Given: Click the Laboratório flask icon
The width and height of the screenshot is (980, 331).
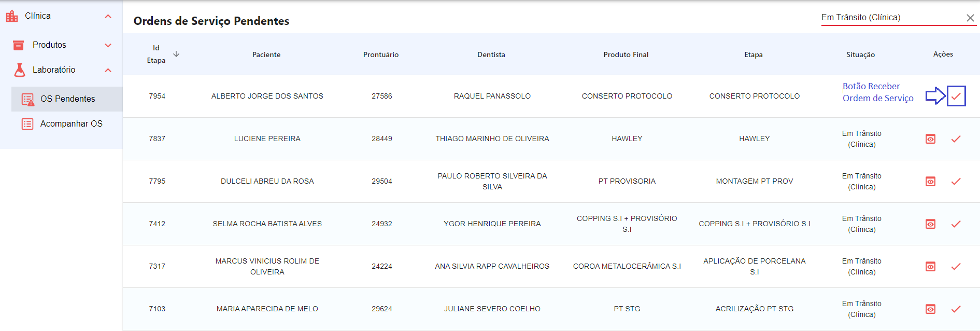Looking at the screenshot, I should (20, 70).
